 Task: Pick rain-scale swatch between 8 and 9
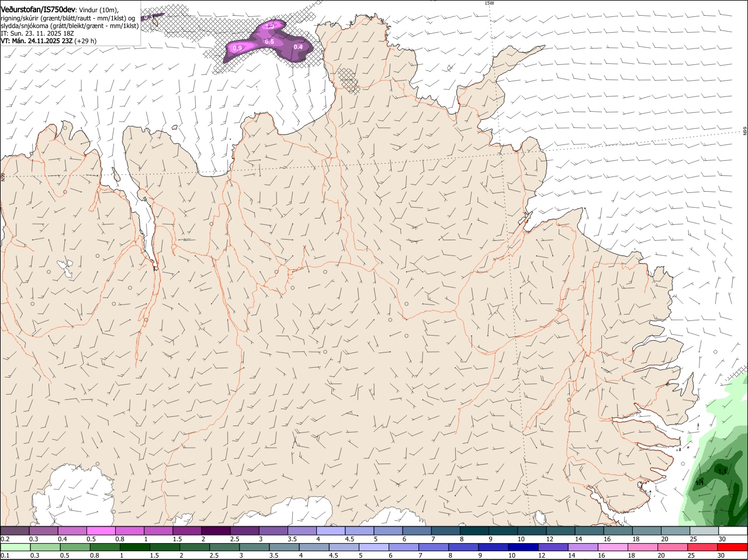click(462, 547)
